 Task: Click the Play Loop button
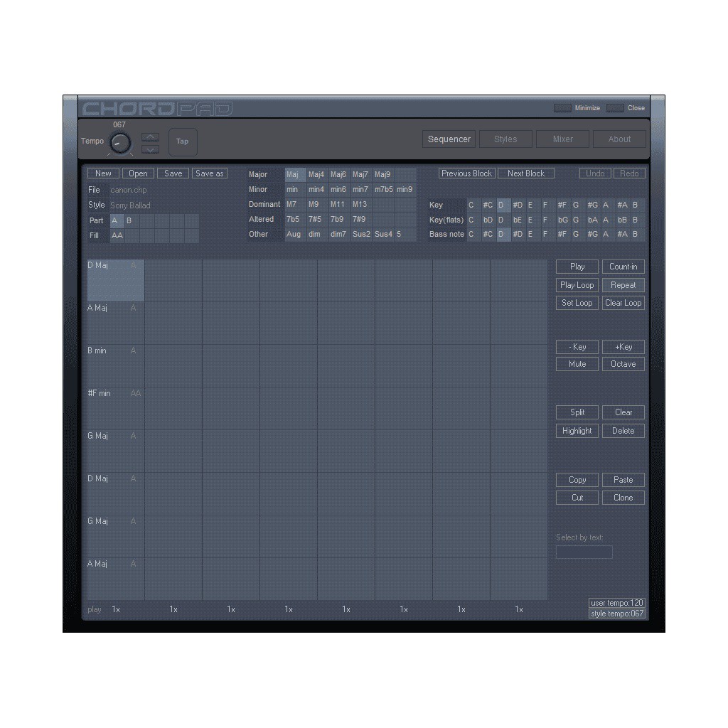[577, 285]
